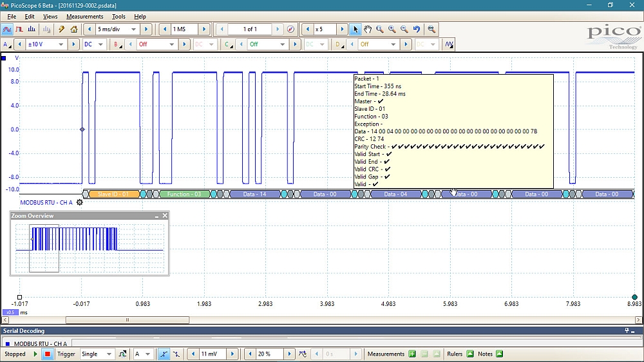Image resolution: width=644 pixels, height=362 pixels.
Task: Open Channel D Off range dropdown
Action: pyautogui.click(x=393, y=44)
